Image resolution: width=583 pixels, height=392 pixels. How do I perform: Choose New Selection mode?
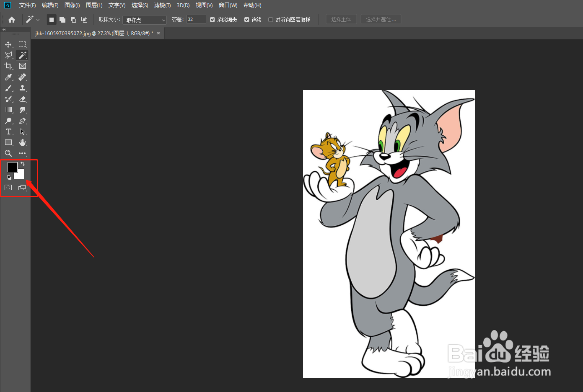52,20
